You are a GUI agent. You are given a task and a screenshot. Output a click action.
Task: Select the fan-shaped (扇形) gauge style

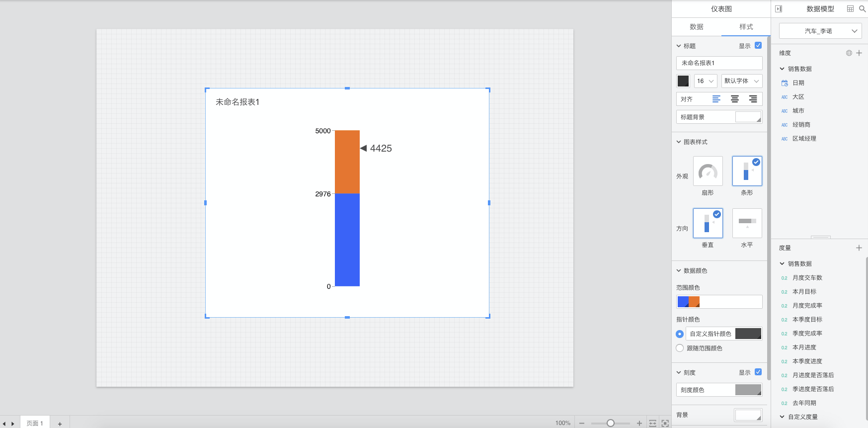(x=708, y=171)
